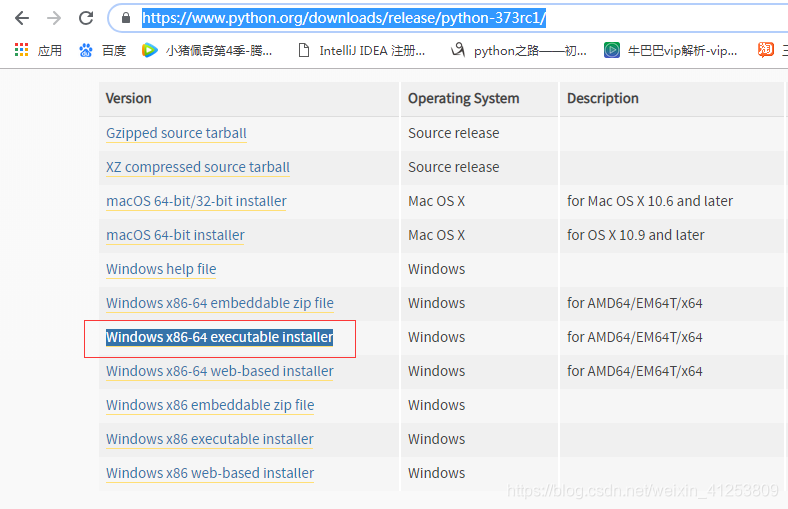Click AMD64 description in executable installer row
Viewport: 788px width, 509px height.
coord(635,337)
